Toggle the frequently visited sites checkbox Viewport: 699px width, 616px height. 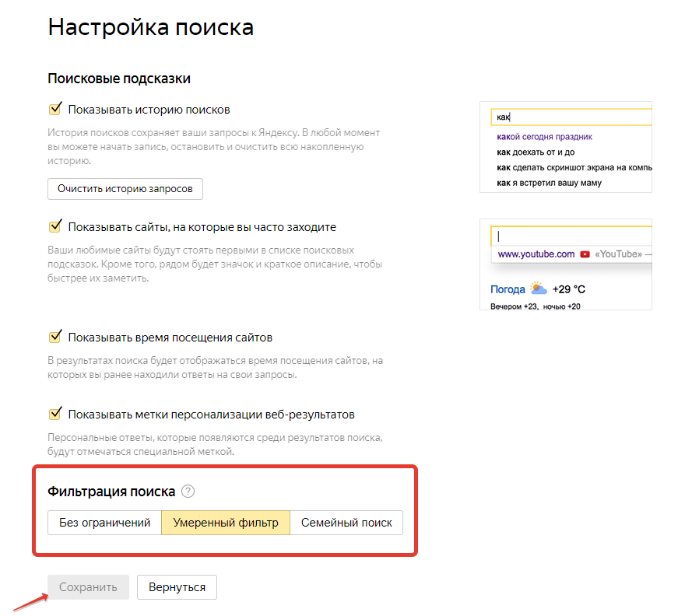point(55,226)
